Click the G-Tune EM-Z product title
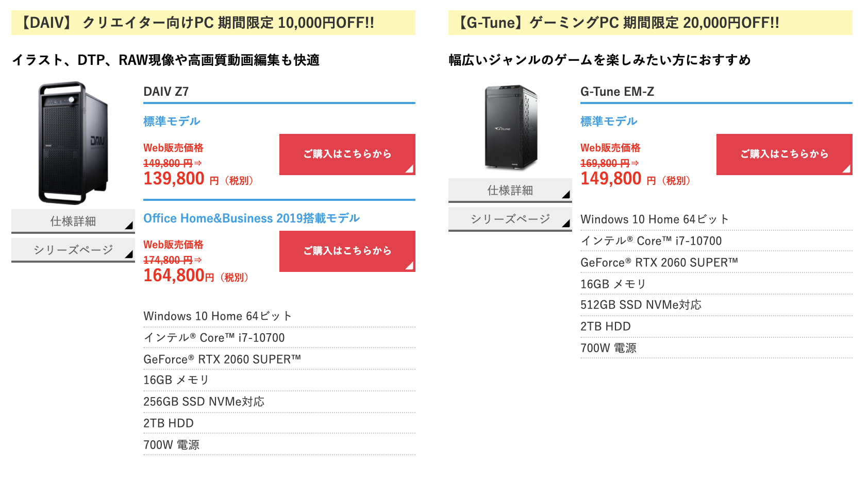Screen dimensions: 868x480 617,92
